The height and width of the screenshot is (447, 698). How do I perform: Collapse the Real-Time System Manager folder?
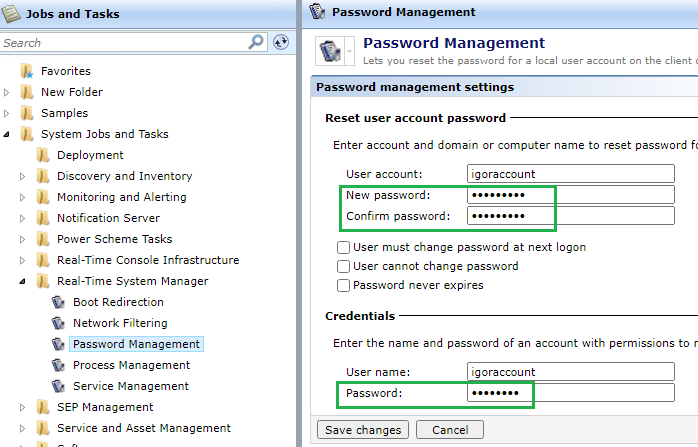(x=22, y=281)
